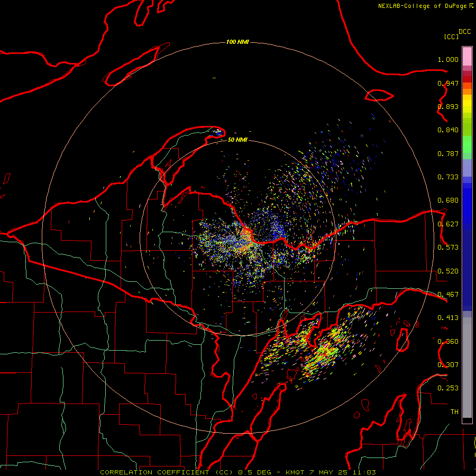
Task: Click the 0.680 value on color scale
Action: click(448, 200)
